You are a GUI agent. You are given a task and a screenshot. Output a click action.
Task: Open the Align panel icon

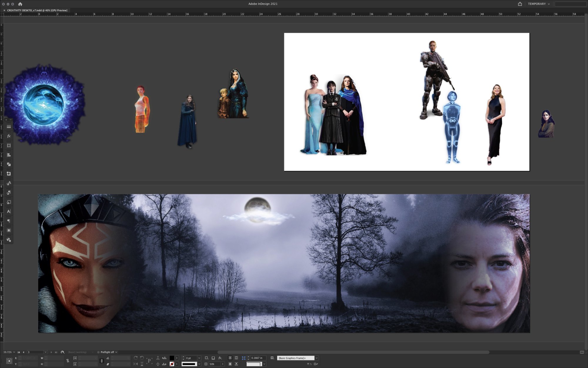9,155
